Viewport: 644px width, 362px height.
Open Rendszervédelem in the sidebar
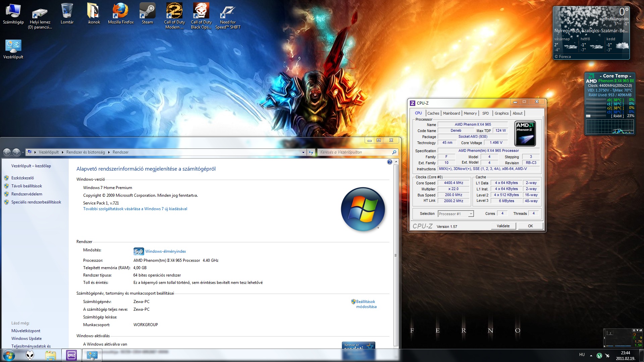(x=27, y=194)
